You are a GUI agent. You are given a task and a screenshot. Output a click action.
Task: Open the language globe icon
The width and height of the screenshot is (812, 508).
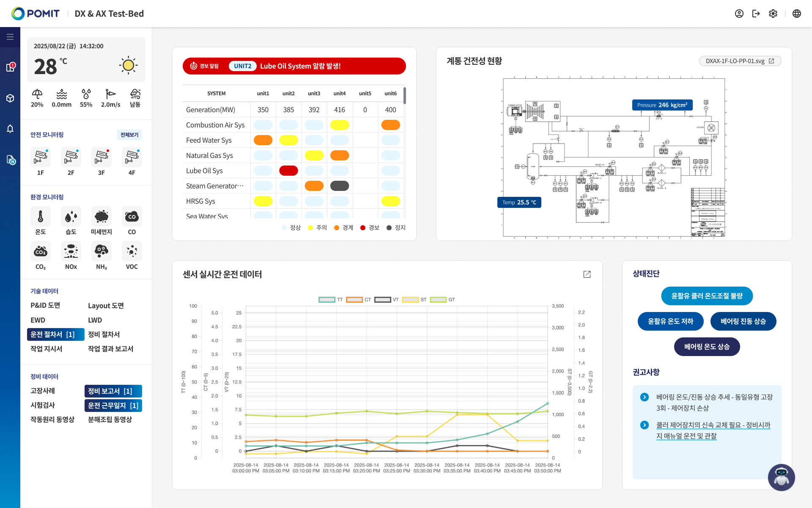(796, 14)
